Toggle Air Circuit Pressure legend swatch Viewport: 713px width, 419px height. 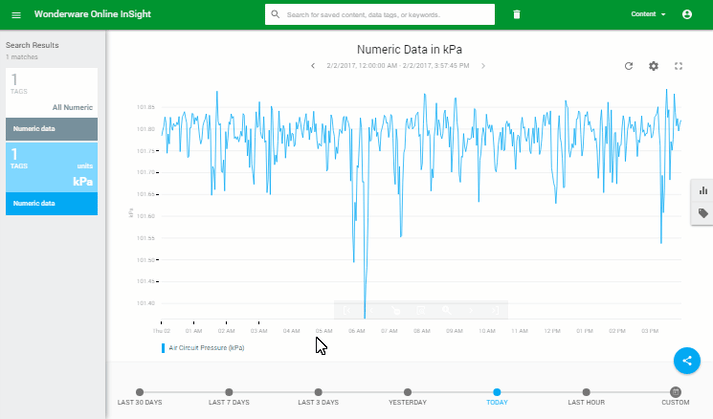[163, 348]
